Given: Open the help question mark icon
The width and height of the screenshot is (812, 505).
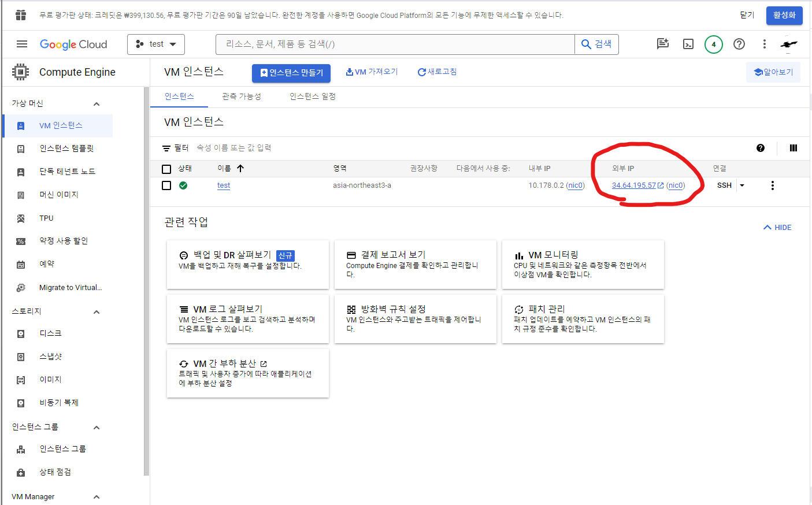Looking at the screenshot, I should pos(739,44).
